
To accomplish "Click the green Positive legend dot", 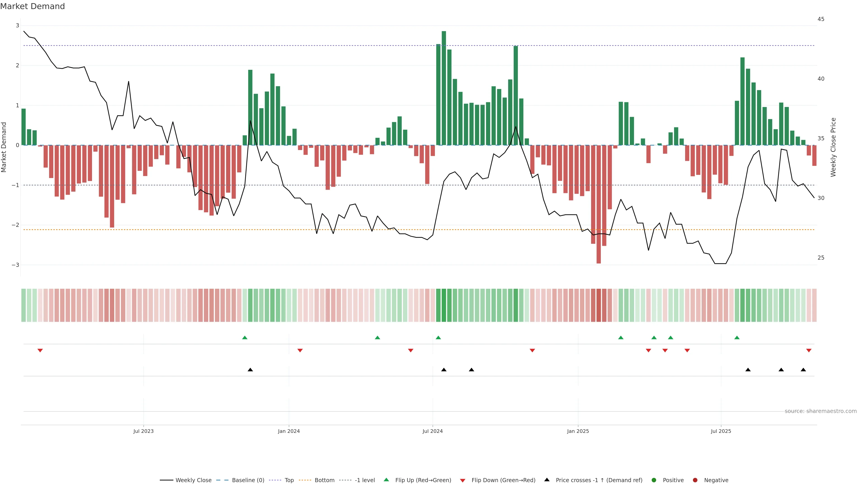I will click(x=654, y=480).
